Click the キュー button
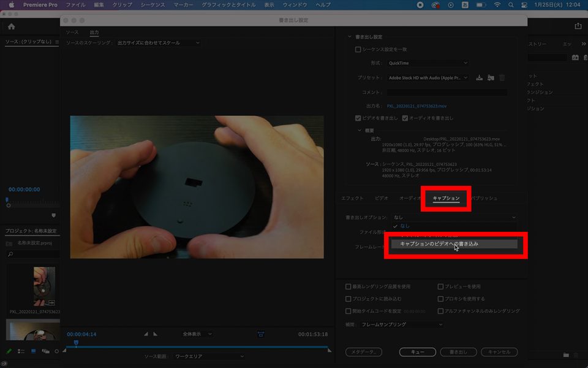588x368 pixels. (x=417, y=352)
